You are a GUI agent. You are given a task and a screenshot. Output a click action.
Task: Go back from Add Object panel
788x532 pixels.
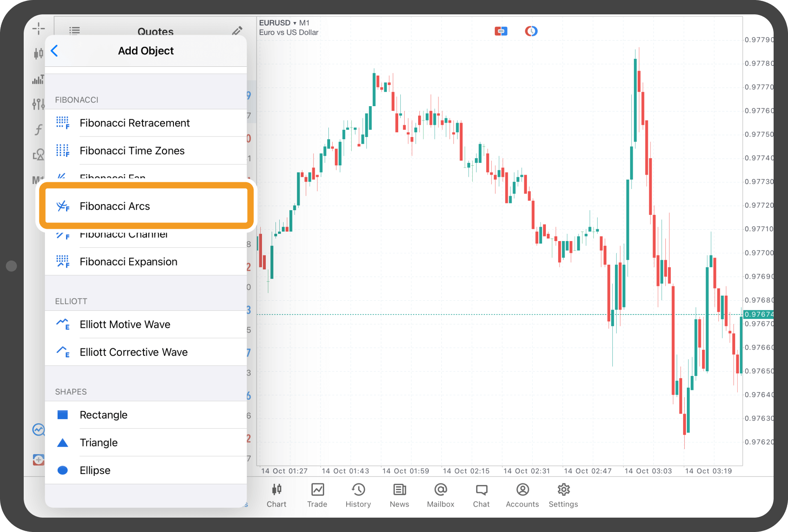pos(55,51)
